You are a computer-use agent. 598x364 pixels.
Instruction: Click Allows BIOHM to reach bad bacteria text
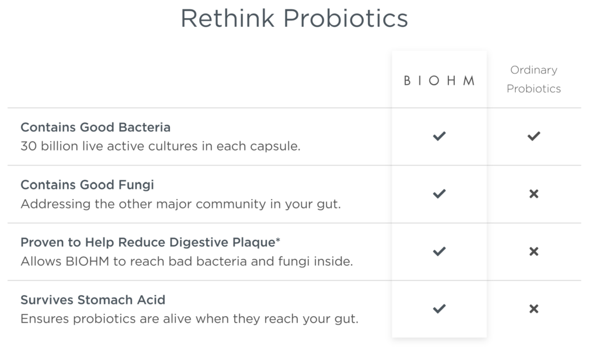click(187, 261)
